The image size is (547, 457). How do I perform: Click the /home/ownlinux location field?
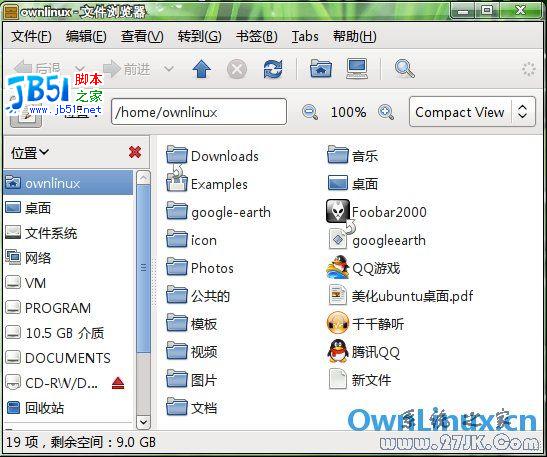point(199,112)
